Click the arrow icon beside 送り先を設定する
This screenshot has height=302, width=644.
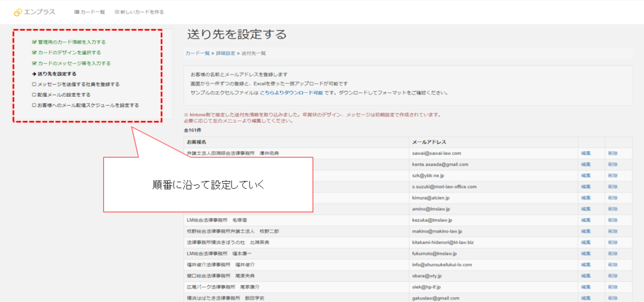tap(34, 74)
